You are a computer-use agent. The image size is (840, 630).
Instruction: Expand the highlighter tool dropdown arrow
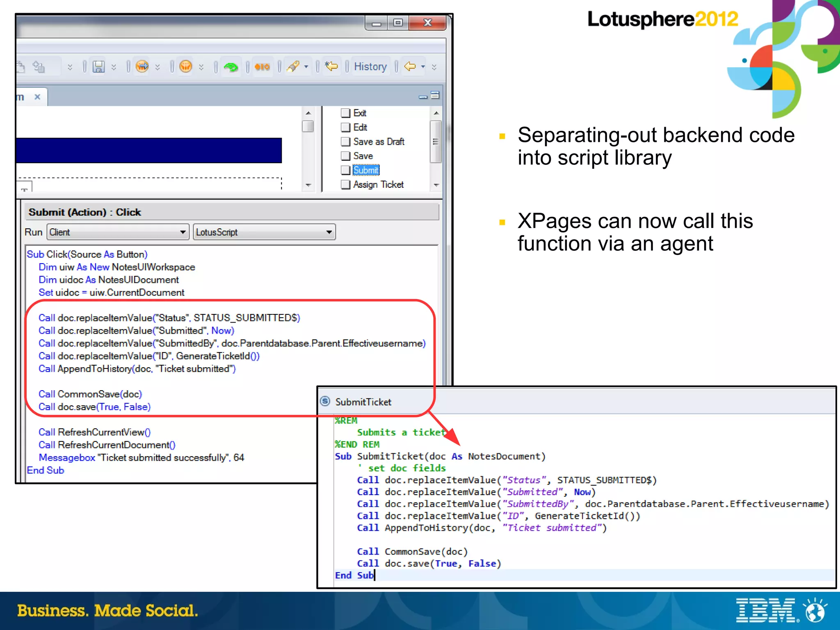[x=306, y=66]
